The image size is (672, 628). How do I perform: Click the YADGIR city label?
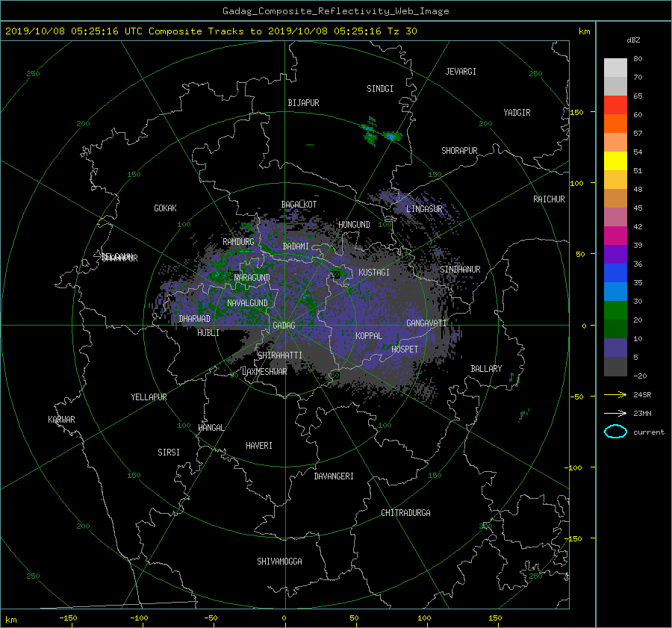pyautogui.click(x=517, y=113)
